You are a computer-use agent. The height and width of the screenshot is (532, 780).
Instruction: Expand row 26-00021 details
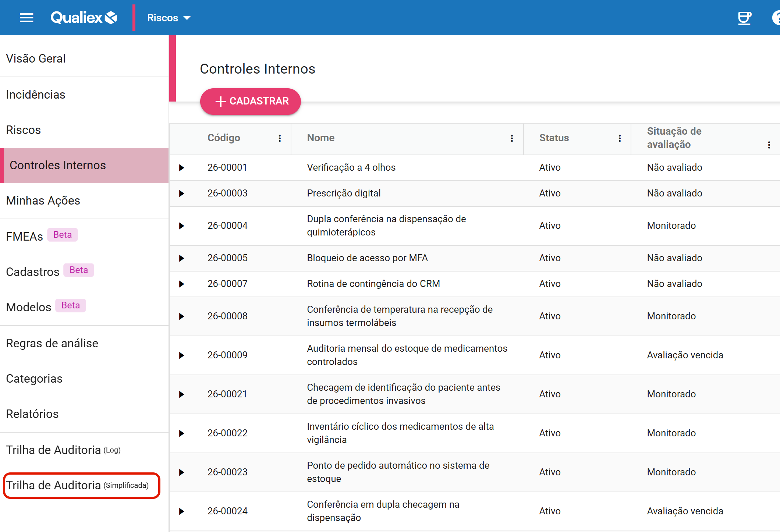181,394
